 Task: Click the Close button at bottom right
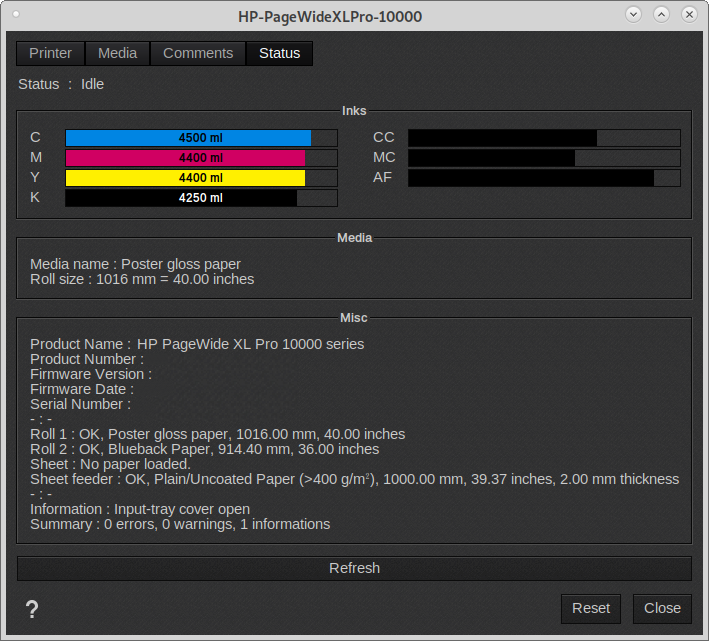click(x=662, y=608)
